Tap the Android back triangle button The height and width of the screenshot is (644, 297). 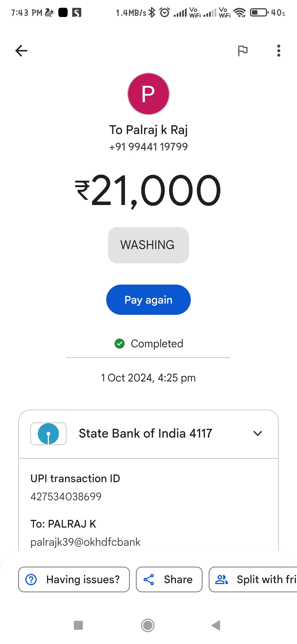click(x=216, y=625)
